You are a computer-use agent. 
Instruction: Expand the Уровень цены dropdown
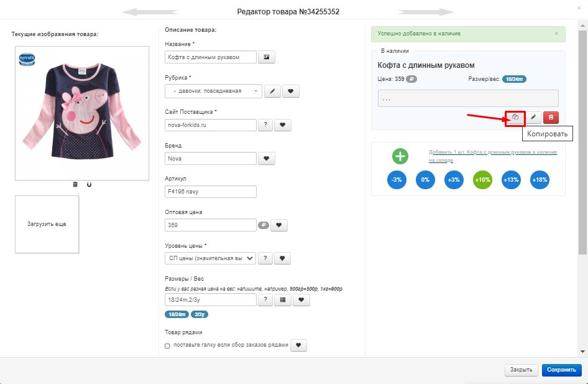pyautogui.click(x=210, y=258)
